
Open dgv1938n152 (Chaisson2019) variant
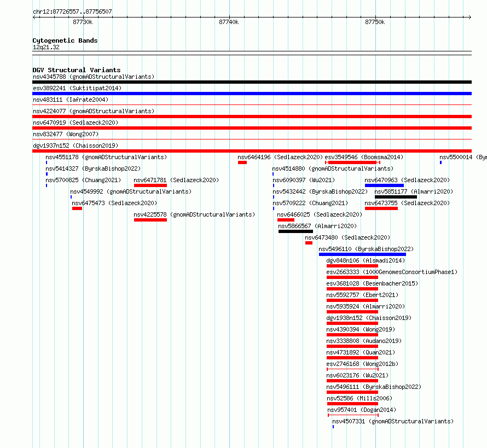point(369,318)
